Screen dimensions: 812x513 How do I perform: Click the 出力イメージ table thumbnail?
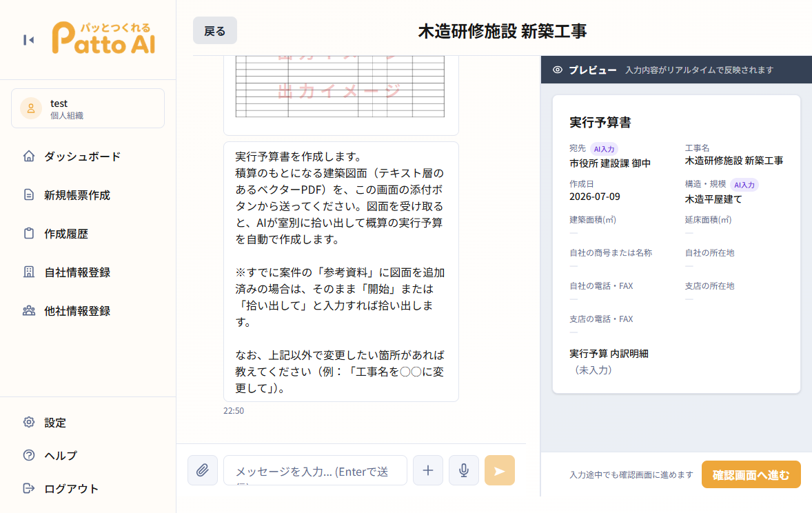(x=340, y=87)
